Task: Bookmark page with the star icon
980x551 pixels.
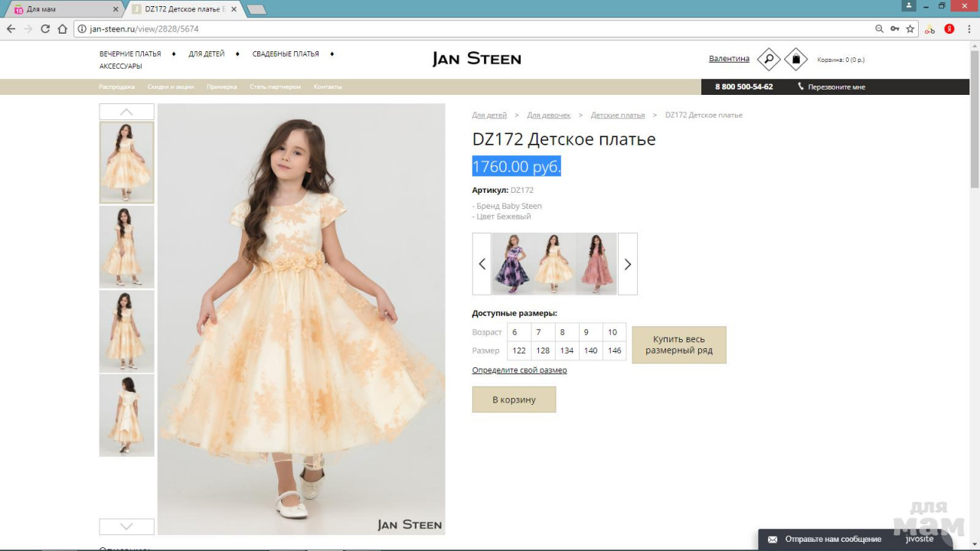Action: pyautogui.click(x=910, y=29)
